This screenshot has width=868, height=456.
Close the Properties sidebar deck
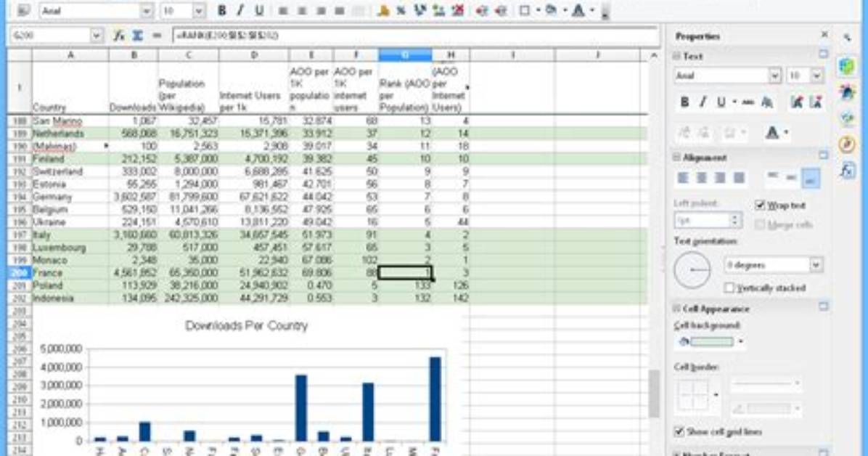[824, 35]
